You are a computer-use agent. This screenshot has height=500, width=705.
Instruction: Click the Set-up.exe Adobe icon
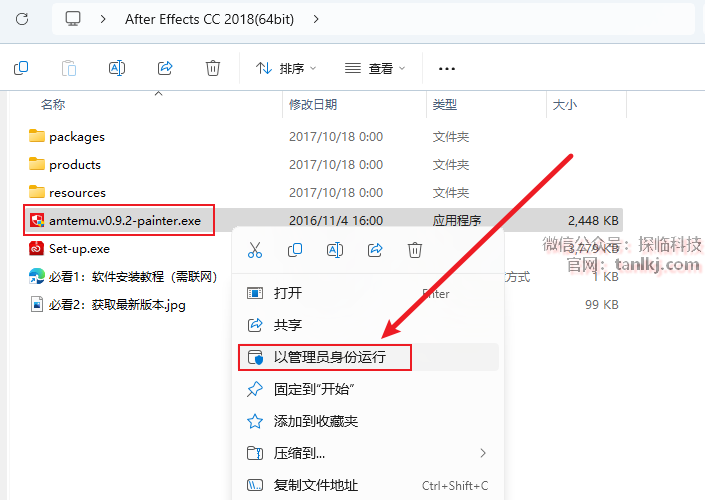tap(36, 248)
